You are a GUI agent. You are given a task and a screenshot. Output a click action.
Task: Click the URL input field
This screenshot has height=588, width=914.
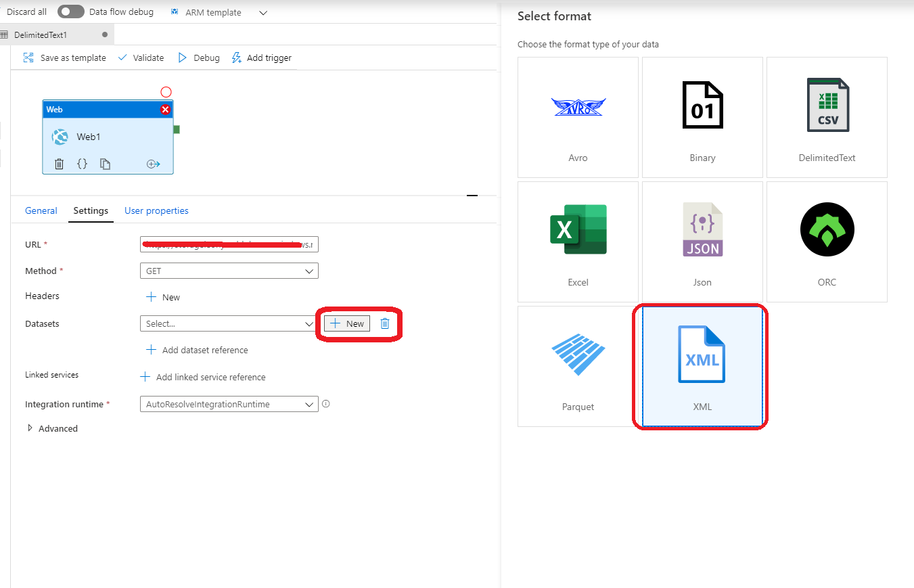(229, 244)
